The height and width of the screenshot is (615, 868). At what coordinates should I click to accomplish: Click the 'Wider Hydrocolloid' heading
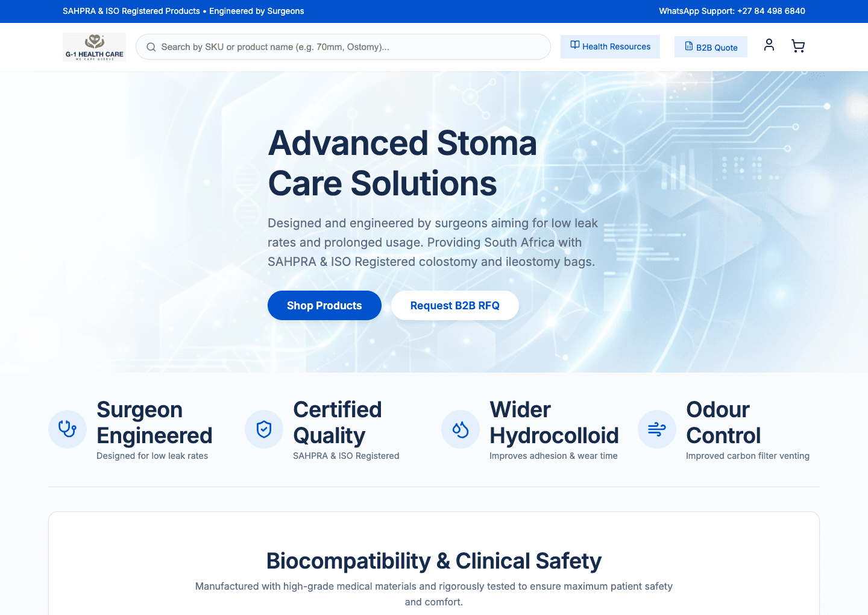pos(554,422)
